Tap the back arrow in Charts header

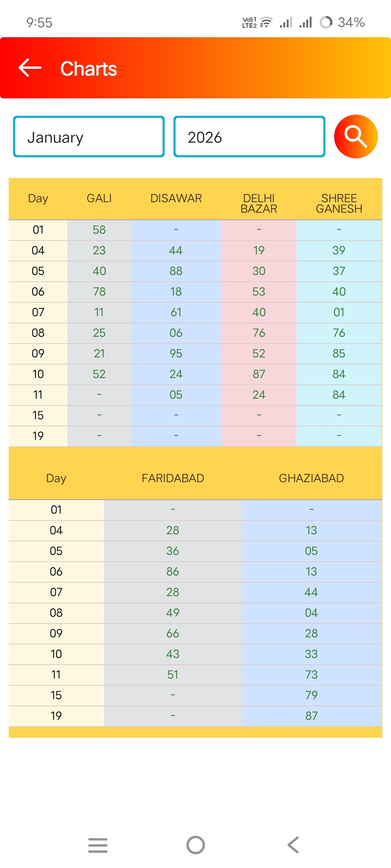[x=30, y=68]
